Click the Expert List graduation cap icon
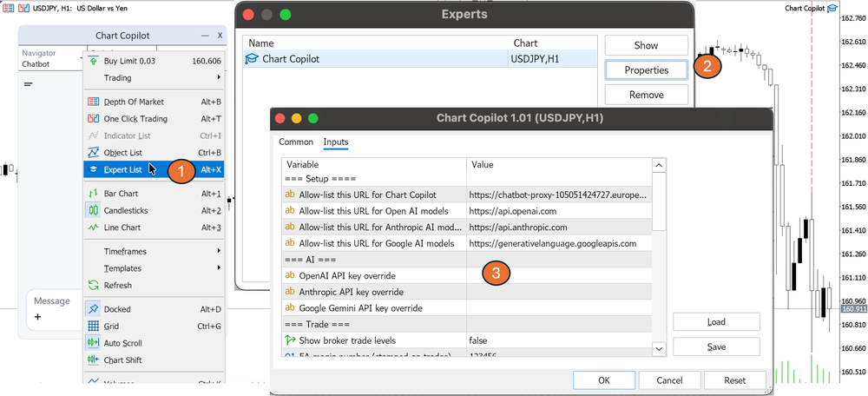 click(94, 169)
